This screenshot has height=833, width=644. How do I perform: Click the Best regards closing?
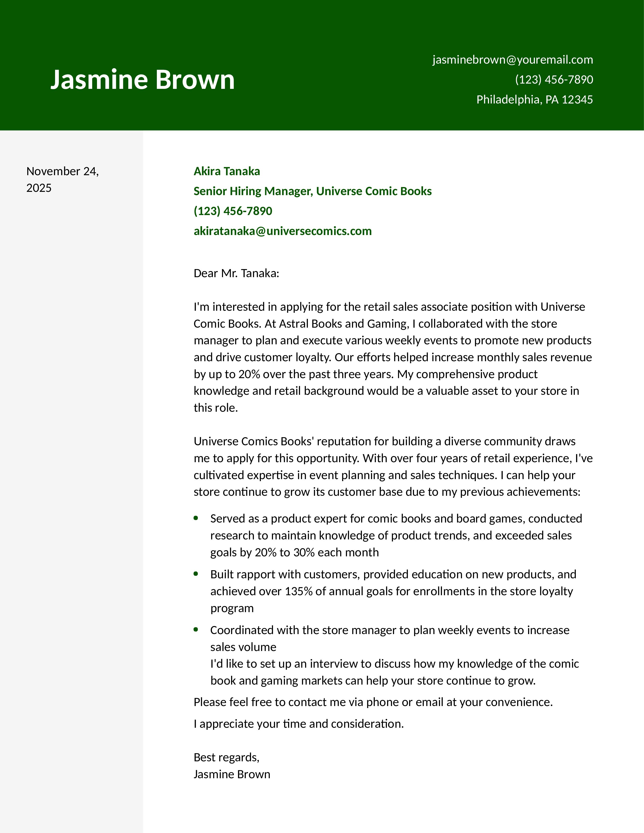226,758
